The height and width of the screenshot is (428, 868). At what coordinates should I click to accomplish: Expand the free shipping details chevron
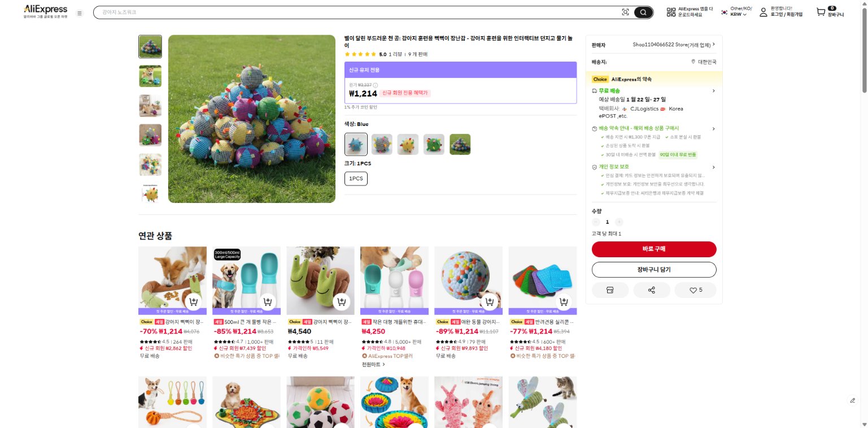point(713,90)
